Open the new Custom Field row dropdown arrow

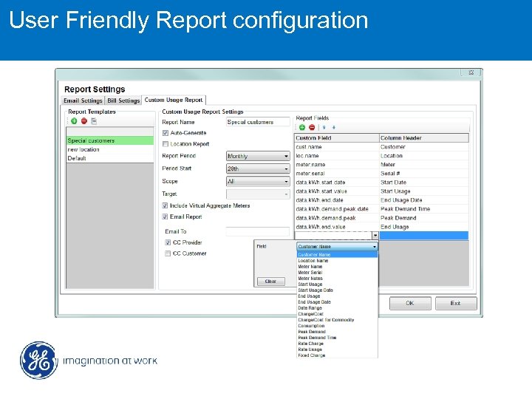tap(375, 236)
